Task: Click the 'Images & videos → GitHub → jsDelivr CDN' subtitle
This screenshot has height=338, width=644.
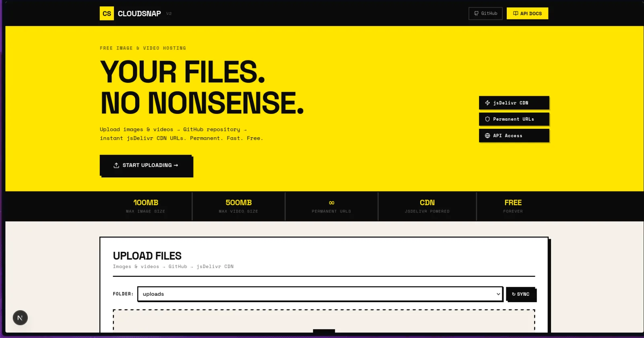Action: 173,266
